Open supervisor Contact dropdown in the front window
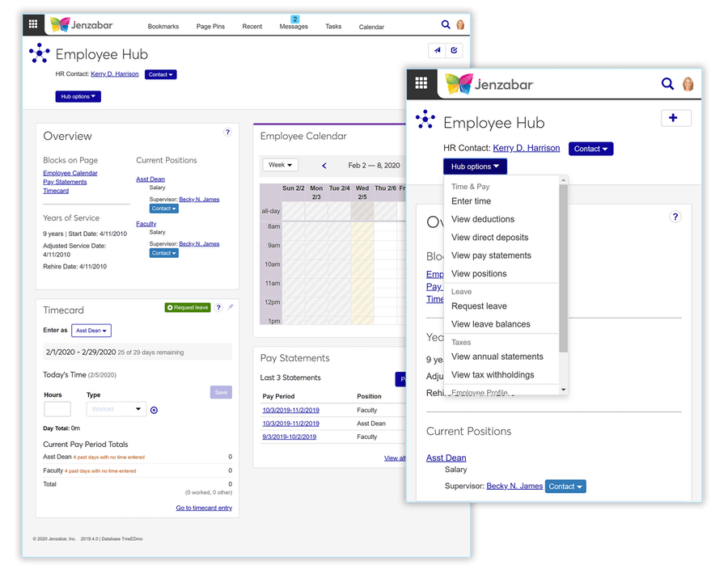Viewport: 728px width, 578px height. point(565,487)
